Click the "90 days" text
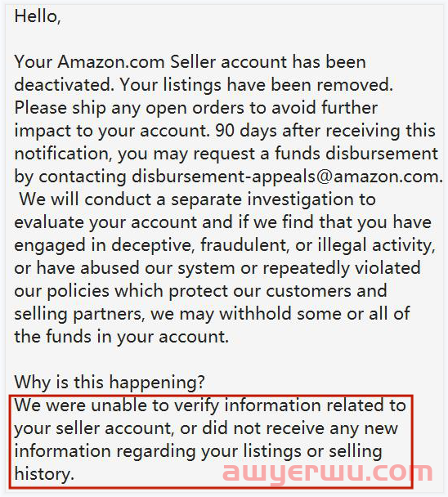The height and width of the screenshot is (497, 448). coord(246,131)
